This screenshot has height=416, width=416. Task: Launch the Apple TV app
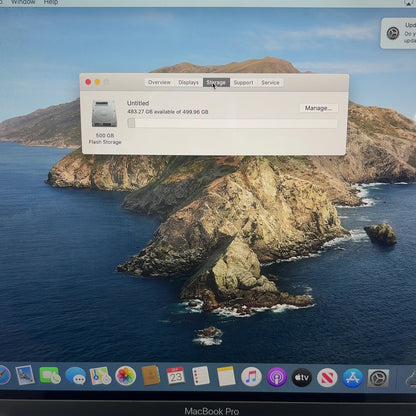[302, 378]
